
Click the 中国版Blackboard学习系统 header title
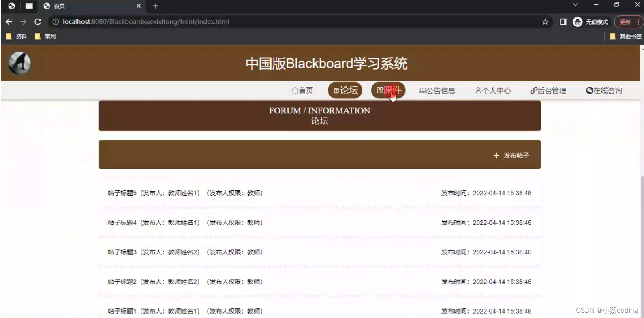(327, 64)
